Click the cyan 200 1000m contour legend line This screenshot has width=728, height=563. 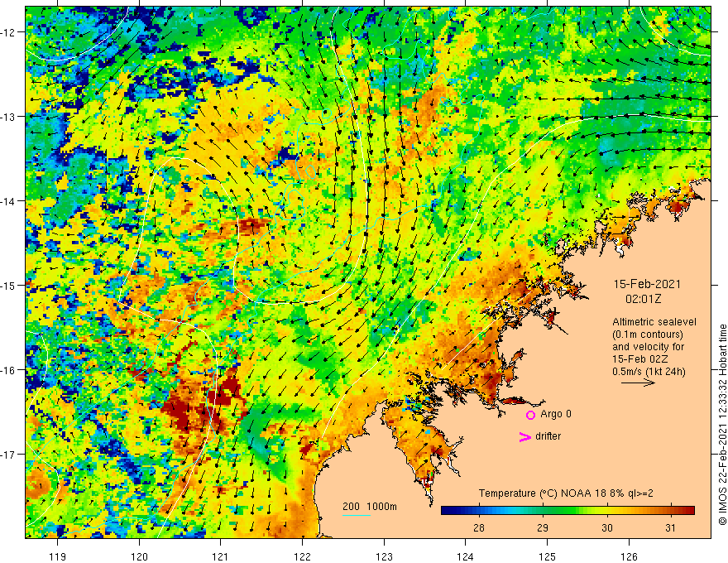click(357, 515)
